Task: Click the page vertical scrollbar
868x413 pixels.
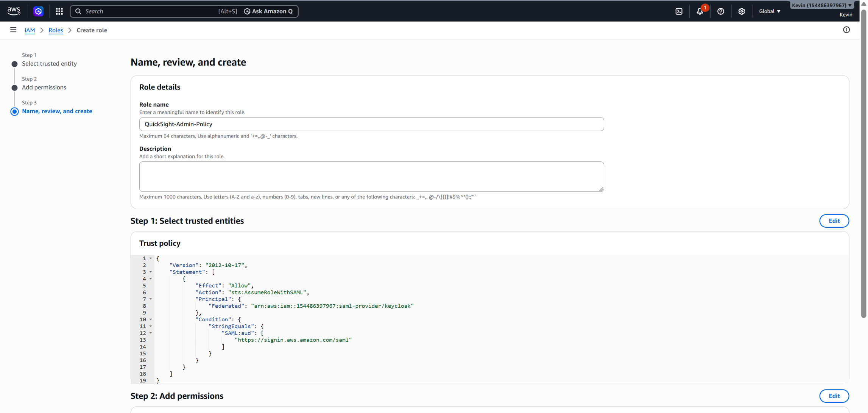Action: pyautogui.click(x=863, y=163)
